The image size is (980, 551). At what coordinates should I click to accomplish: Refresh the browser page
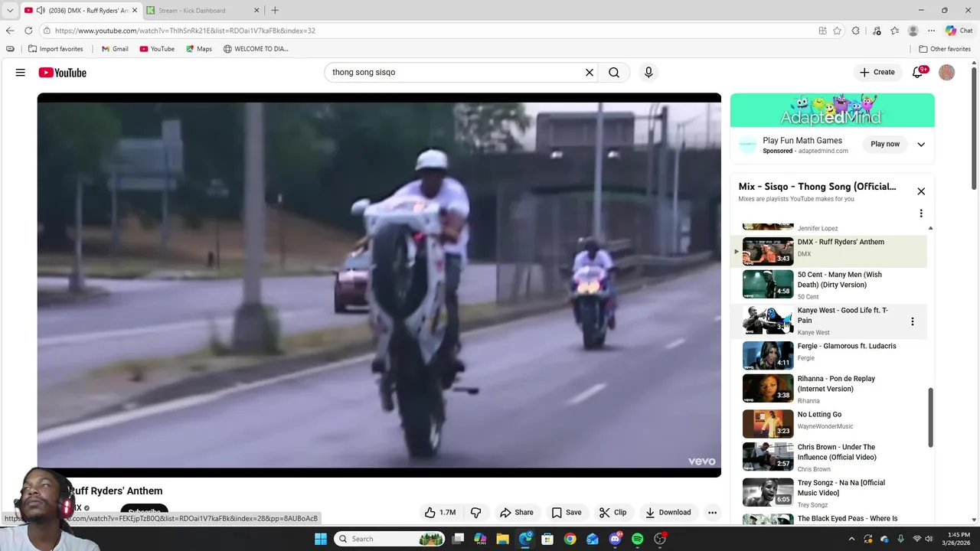click(28, 31)
